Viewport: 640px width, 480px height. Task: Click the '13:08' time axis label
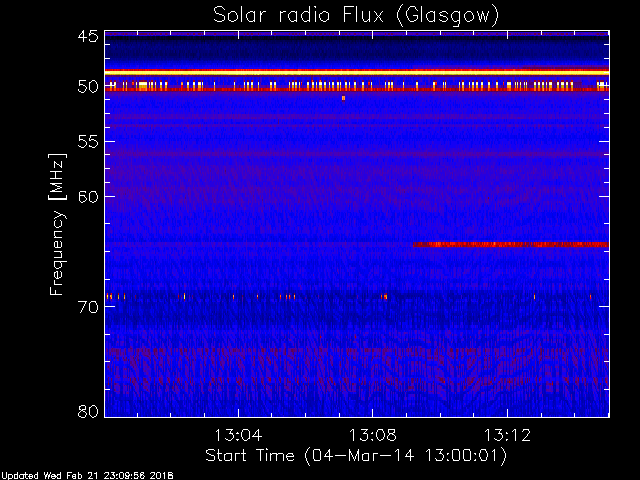(x=373, y=435)
